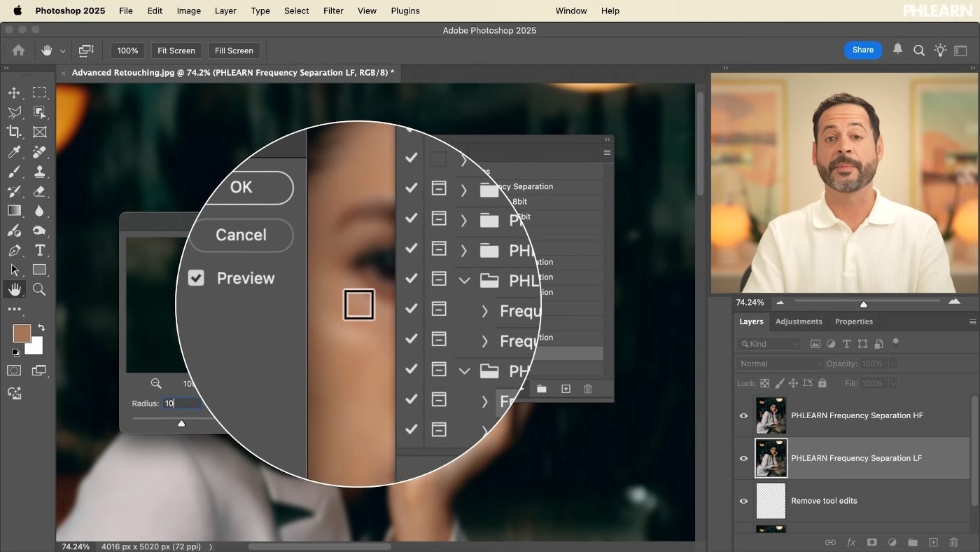The height and width of the screenshot is (552, 980).
Task: Hide the PHLEARN Frequency Separation HF layer
Action: point(743,415)
